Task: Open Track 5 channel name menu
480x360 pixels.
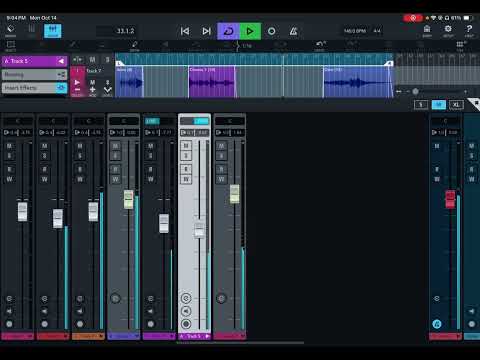Action: coord(194,336)
